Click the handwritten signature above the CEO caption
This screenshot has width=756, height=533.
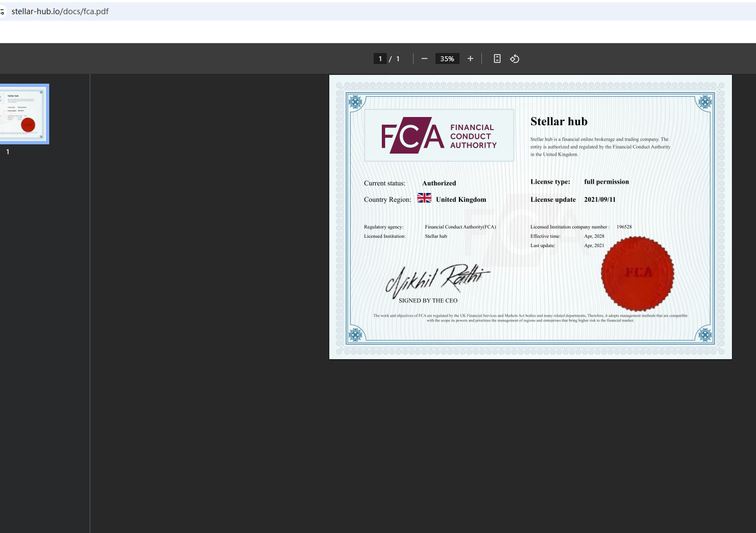click(438, 280)
